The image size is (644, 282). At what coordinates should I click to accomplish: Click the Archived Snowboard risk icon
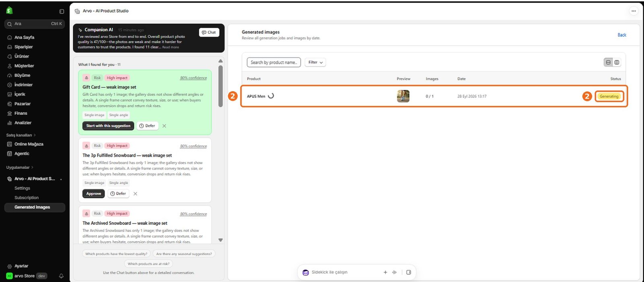point(87,214)
